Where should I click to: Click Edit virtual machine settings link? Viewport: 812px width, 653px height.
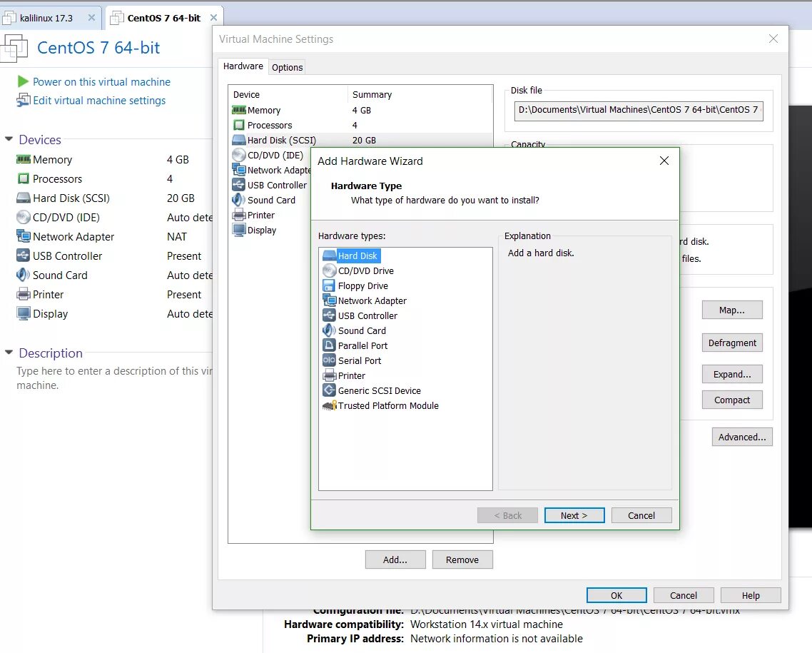(99, 101)
